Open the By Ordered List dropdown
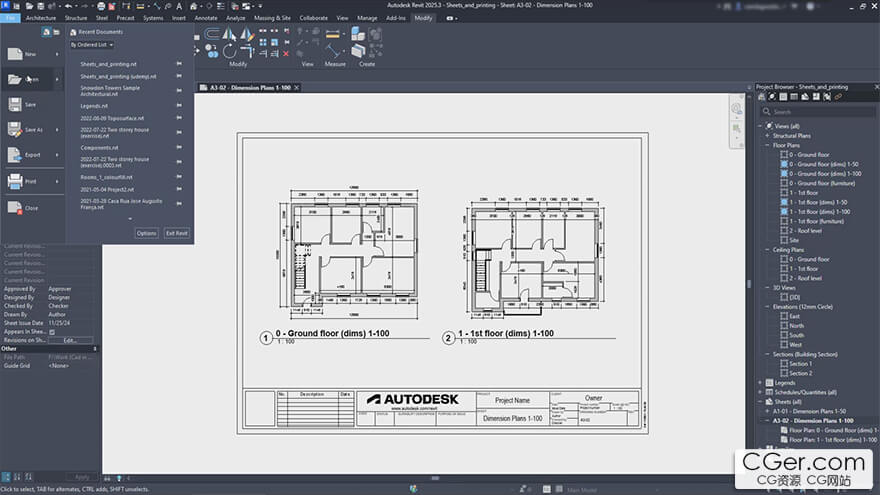Viewport: 880px width, 495px height. 92,45
